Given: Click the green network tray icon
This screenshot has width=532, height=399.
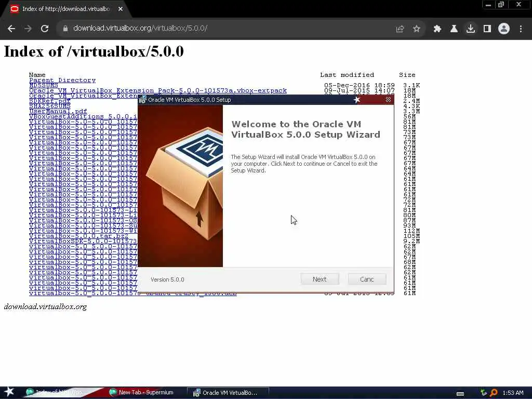Looking at the screenshot, I should (x=484, y=393).
